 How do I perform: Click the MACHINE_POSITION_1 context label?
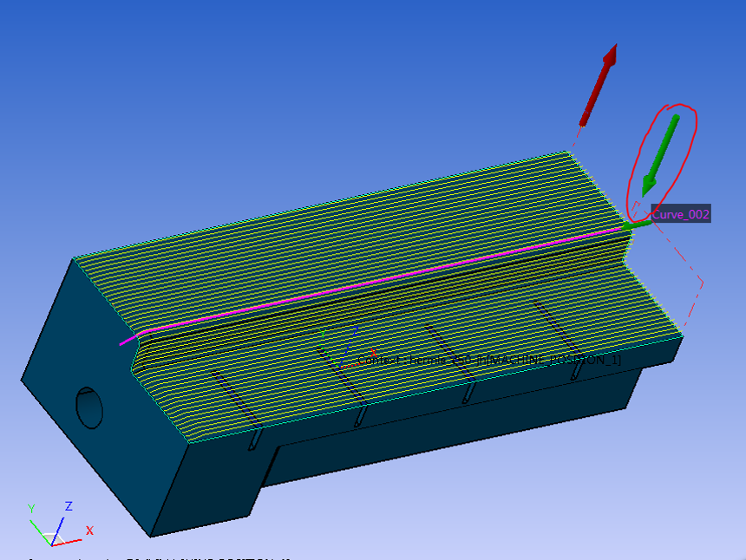[538, 360]
